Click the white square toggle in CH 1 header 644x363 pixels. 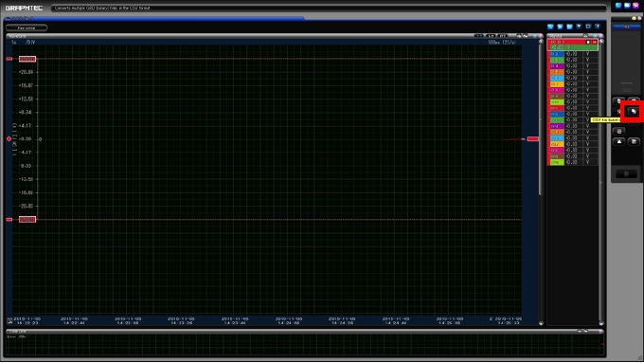[x=588, y=42]
